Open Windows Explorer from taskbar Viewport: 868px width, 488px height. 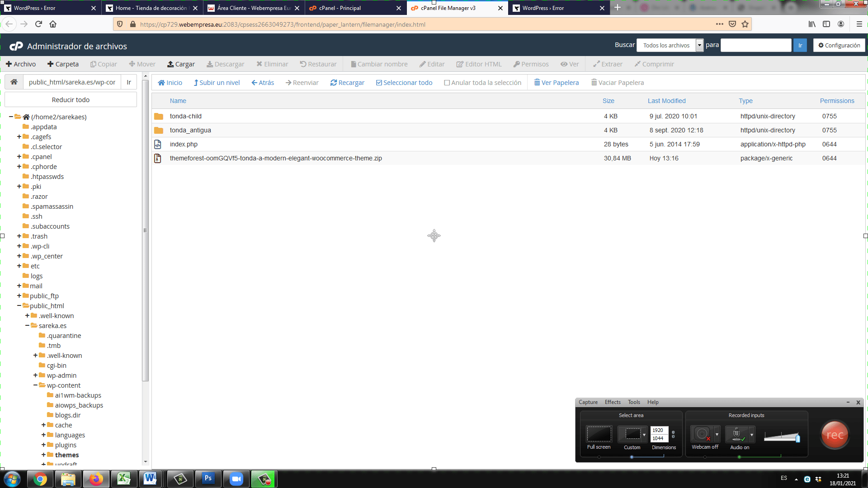[68, 479]
